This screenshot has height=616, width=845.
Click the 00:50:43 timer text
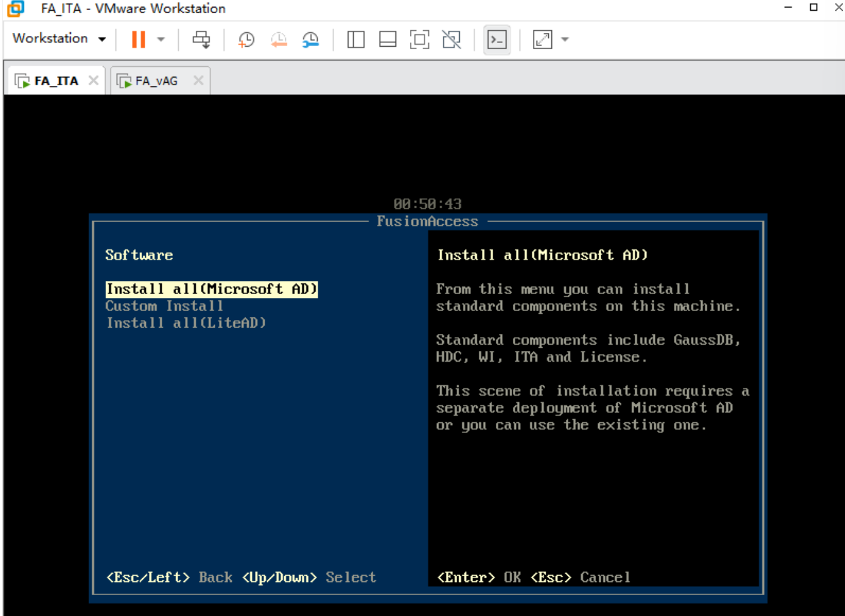[428, 204]
